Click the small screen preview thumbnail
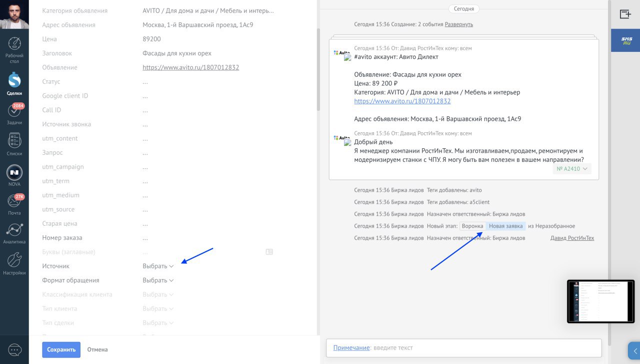 (x=600, y=302)
